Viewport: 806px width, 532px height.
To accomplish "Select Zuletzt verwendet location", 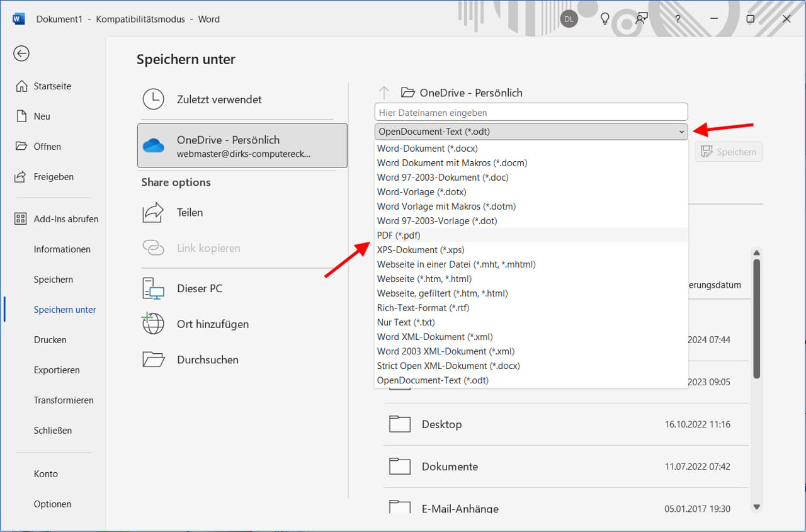I will click(242, 99).
